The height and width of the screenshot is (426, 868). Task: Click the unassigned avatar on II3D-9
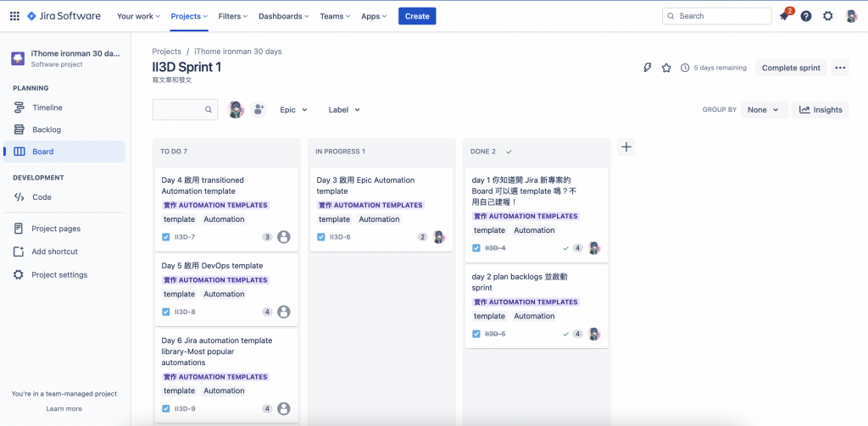point(283,409)
